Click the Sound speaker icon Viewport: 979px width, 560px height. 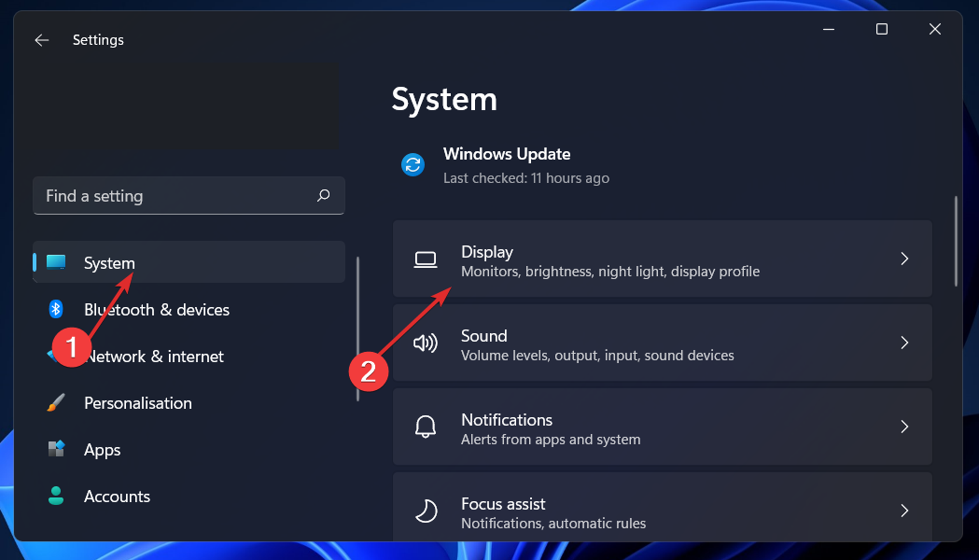click(x=426, y=343)
